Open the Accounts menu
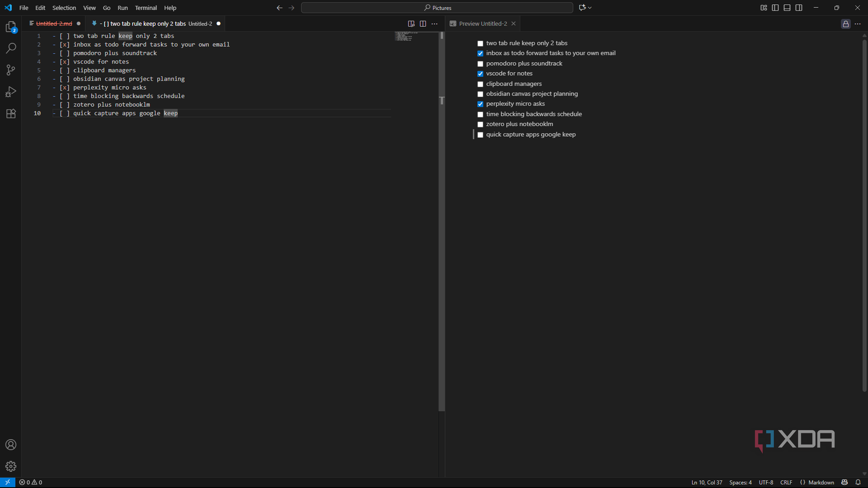This screenshot has width=868, height=488. click(x=11, y=445)
